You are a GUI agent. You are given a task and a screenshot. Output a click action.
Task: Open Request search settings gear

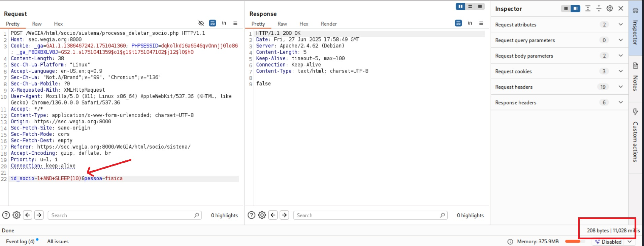point(17,215)
